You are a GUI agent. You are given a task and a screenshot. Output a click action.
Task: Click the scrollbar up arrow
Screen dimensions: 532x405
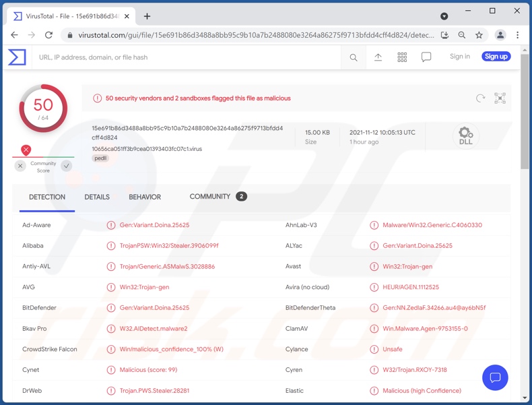[525, 51]
